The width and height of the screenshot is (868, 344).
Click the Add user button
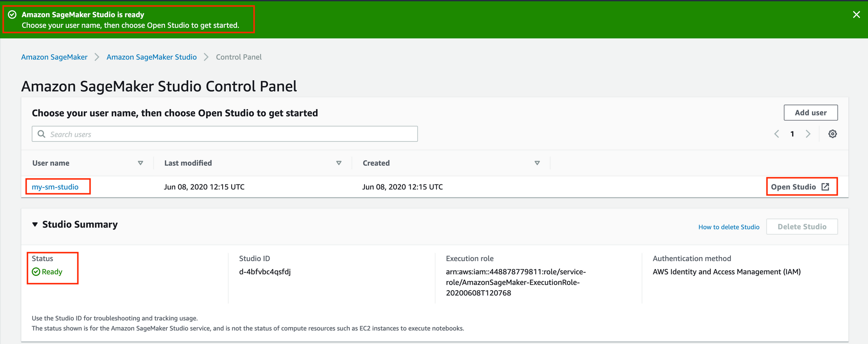pyautogui.click(x=810, y=113)
